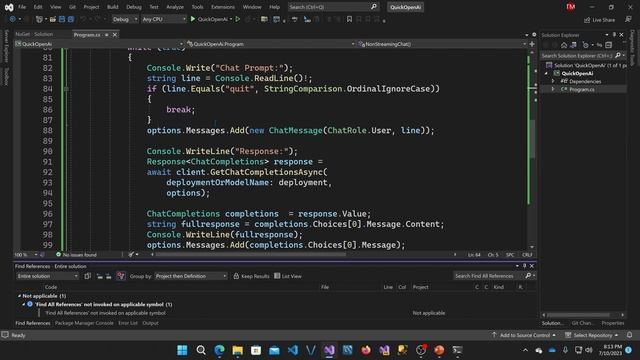Open the Debug menu

[x=134, y=7]
